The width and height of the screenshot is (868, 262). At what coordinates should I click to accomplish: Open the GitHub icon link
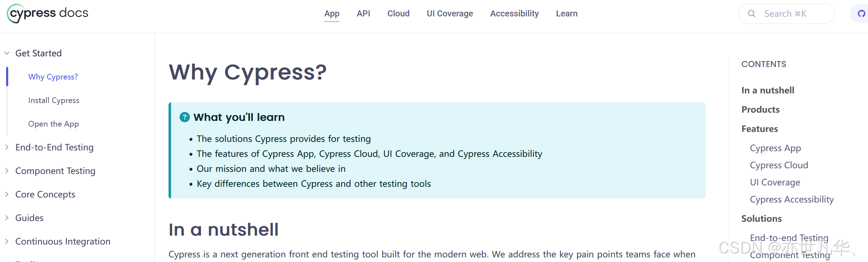pyautogui.click(x=861, y=14)
